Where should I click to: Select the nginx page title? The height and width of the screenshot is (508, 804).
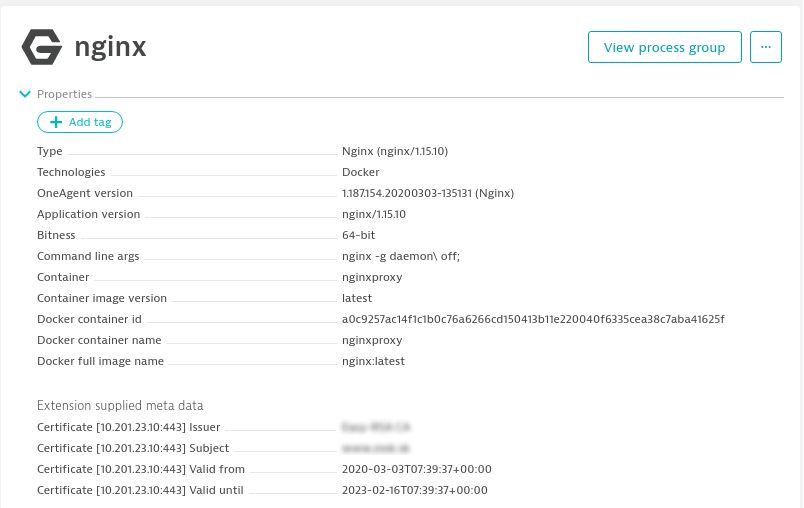[110, 47]
